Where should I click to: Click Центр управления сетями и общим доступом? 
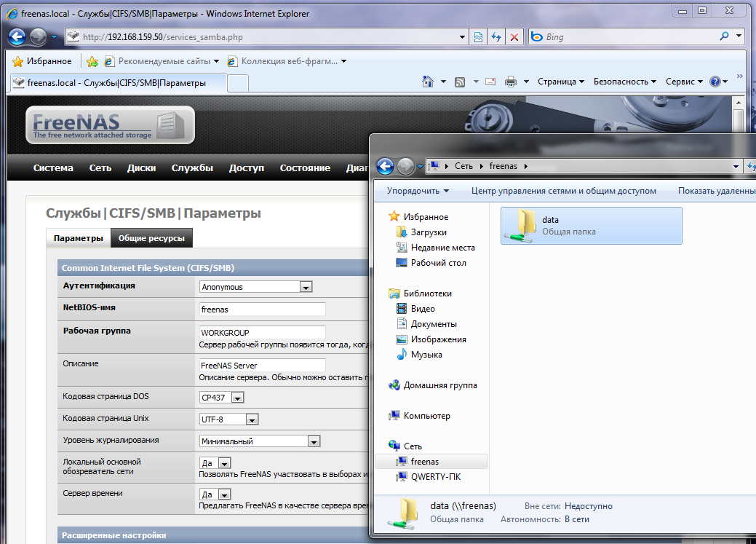pyautogui.click(x=564, y=191)
